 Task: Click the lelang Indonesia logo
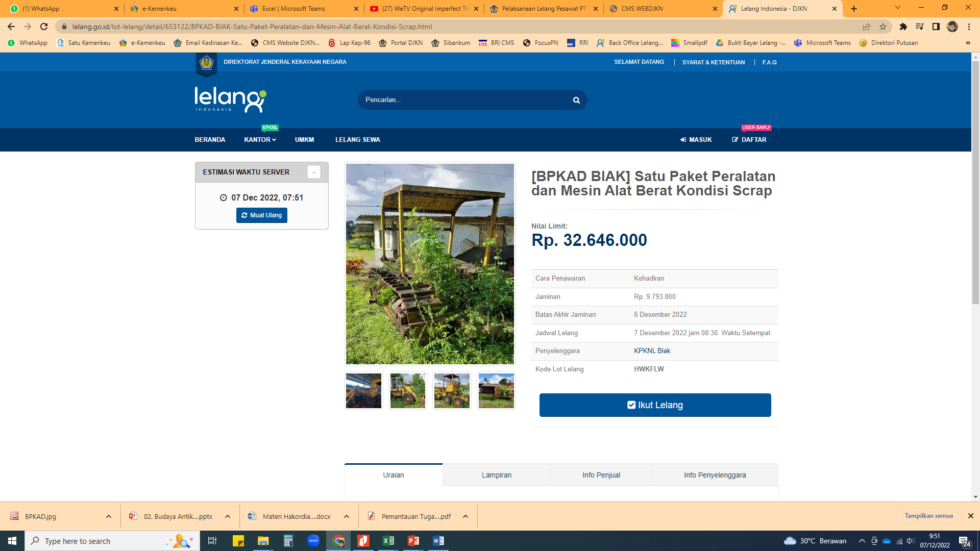230,99
